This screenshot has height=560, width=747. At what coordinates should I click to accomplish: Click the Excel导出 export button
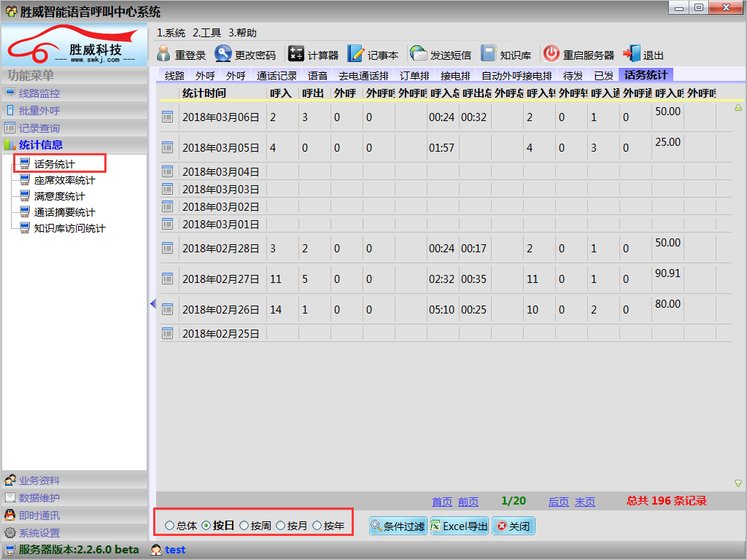459,526
